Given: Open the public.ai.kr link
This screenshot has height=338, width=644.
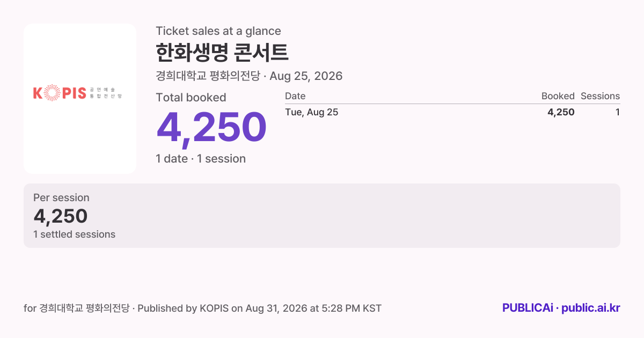Looking at the screenshot, I should point(591,308).
